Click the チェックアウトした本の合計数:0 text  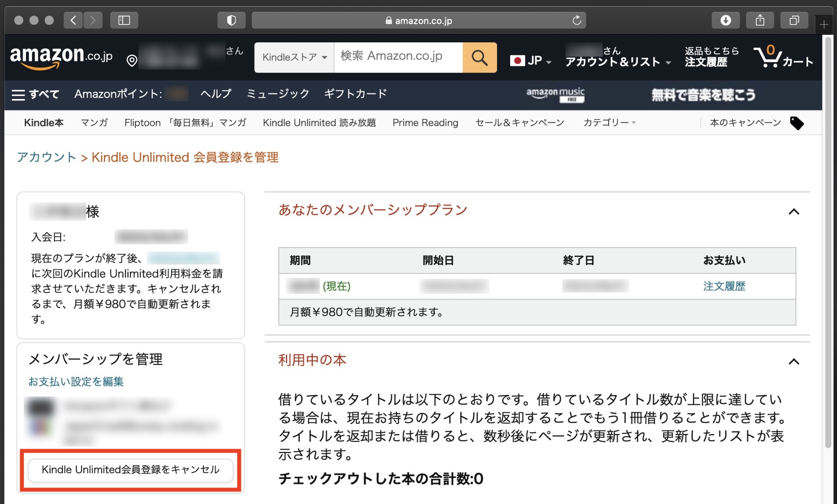coord(381,479)
